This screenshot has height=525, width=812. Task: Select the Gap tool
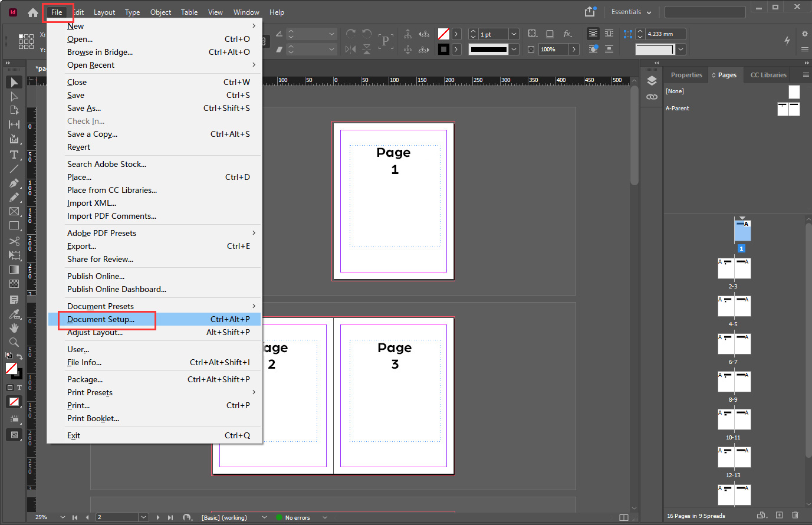[x=14, y=124]
